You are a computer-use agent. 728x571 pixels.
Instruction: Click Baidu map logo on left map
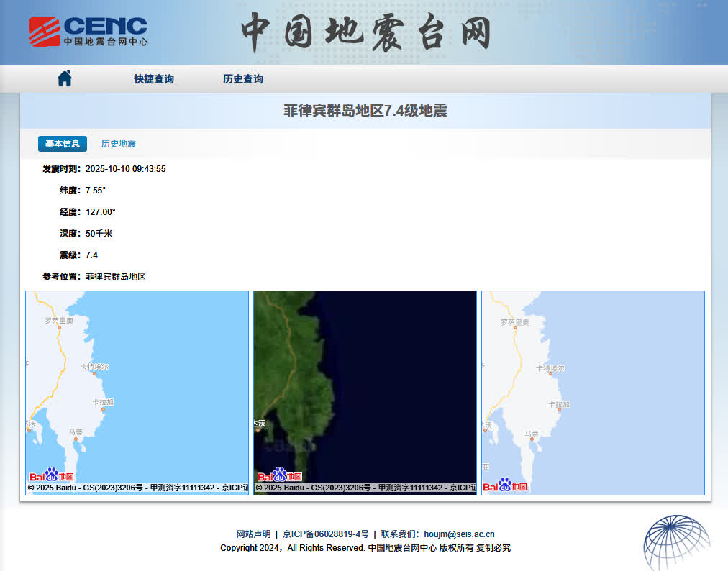click(x=52, y=475)
